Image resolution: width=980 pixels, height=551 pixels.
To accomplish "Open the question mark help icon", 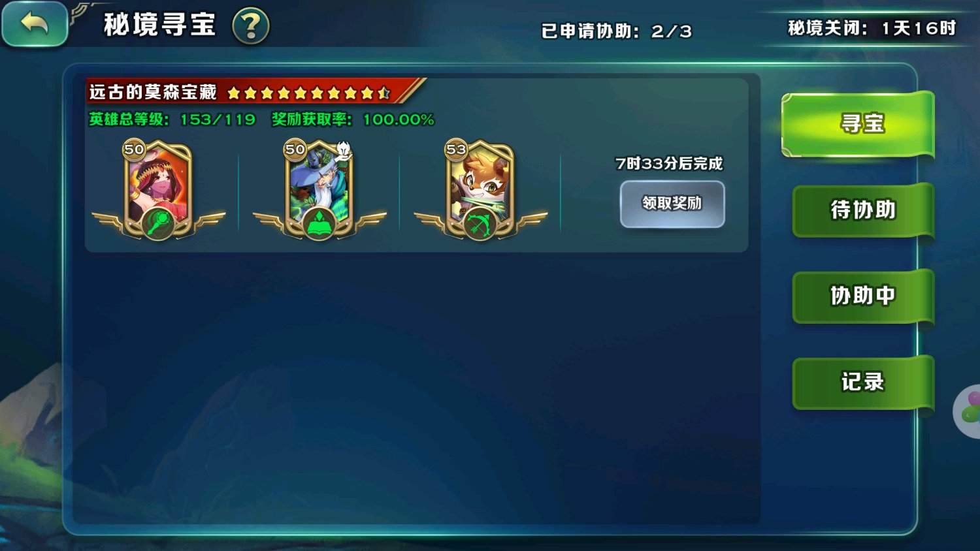I will click(251, 26).
